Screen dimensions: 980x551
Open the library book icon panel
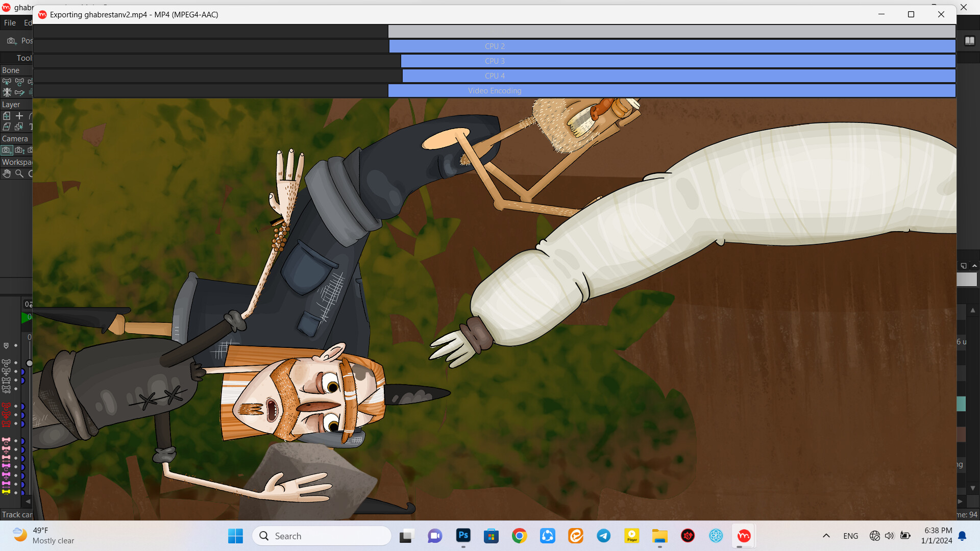pyautogui.click(x=969, y=41)
